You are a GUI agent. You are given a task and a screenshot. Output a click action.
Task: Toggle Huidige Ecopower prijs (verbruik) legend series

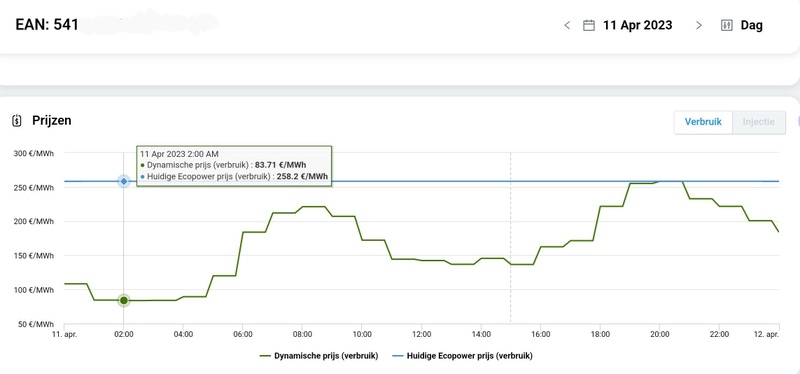462,356
